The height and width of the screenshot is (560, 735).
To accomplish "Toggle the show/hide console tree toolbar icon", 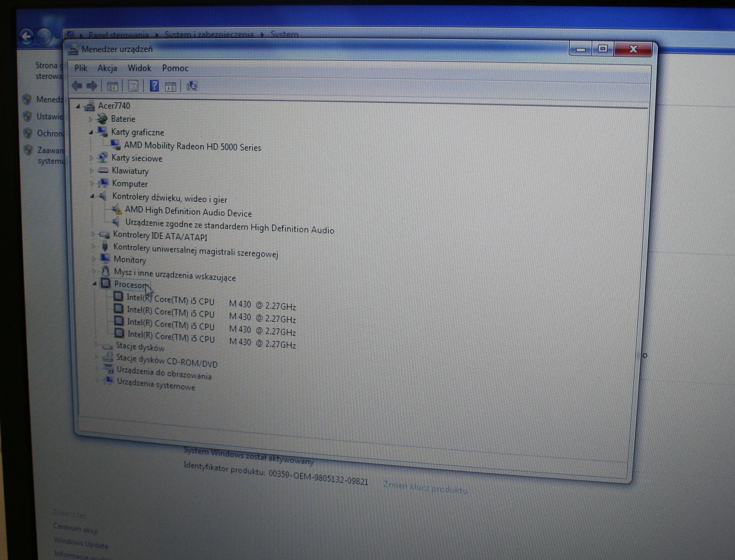I will click(x=112, y=86).
